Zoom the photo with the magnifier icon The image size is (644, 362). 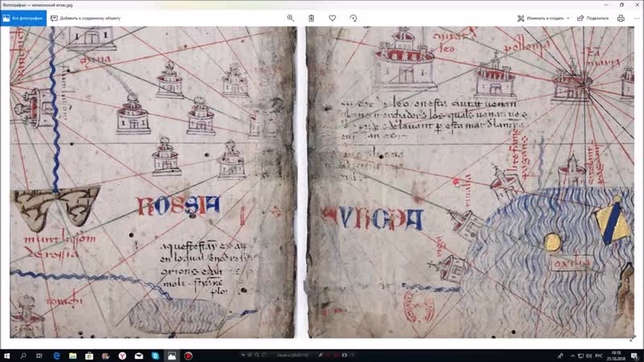tap(291, 18)
